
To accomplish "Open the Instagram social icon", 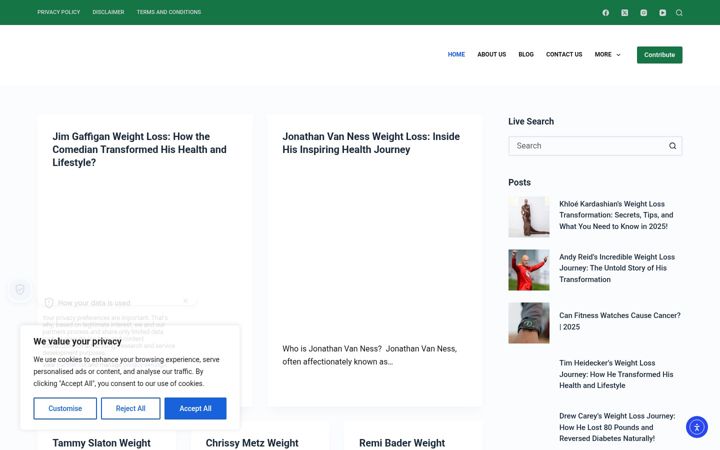I will point(643,12).
